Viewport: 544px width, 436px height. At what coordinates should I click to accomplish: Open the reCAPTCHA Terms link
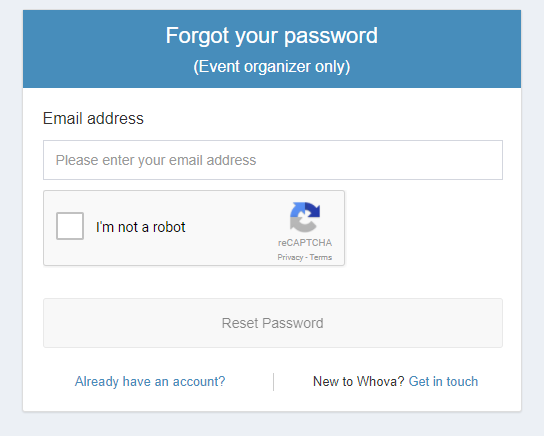click(321, 257)
